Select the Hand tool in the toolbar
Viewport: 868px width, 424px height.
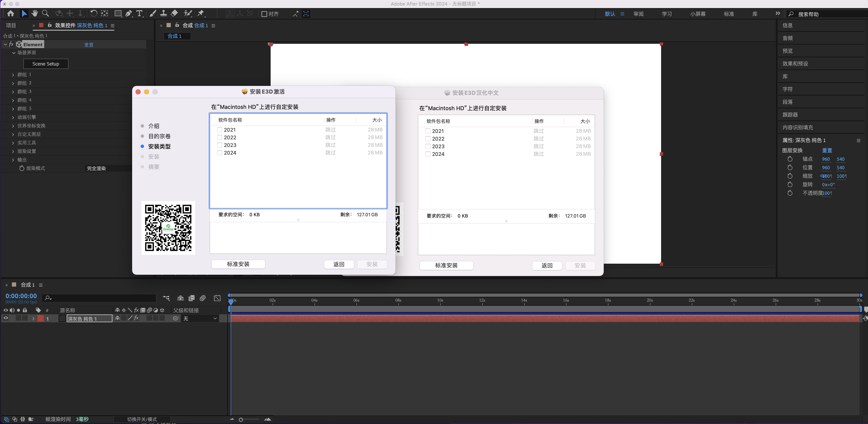point(35,13)
